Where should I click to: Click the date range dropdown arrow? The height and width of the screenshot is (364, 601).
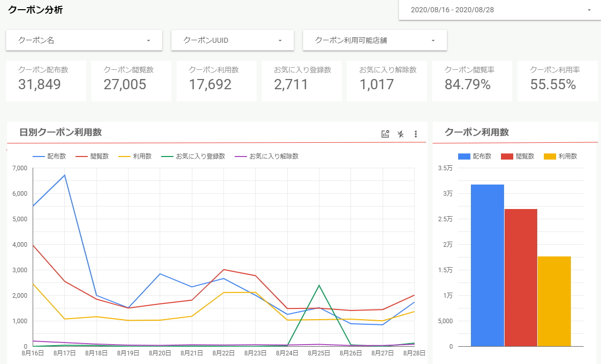(589, 10)
